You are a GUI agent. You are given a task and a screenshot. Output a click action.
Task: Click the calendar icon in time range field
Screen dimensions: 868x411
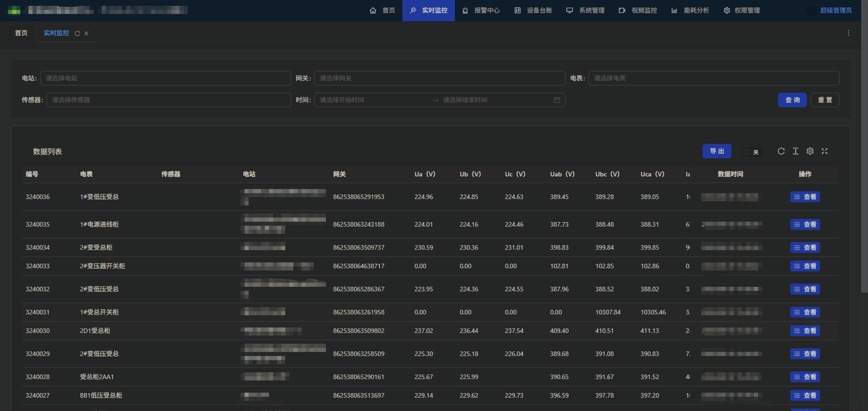coord(557,100)
